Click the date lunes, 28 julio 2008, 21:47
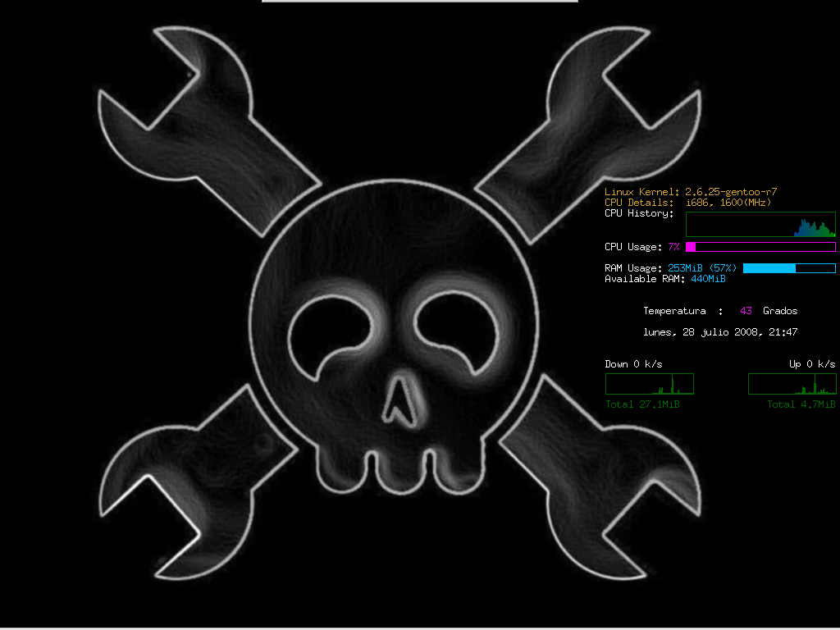This screenshot has width=840, height=630. tap(720, 332)
